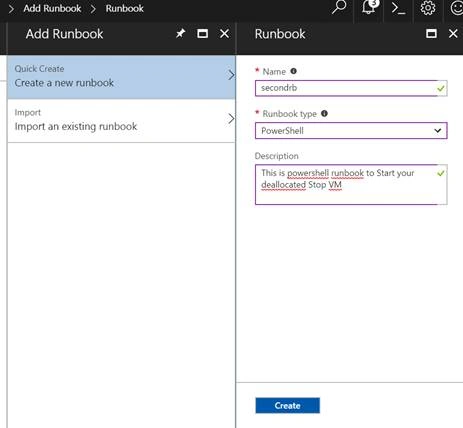Close the Add Runbook blade
Screen dimensions: 463x428
coord(224,33)
